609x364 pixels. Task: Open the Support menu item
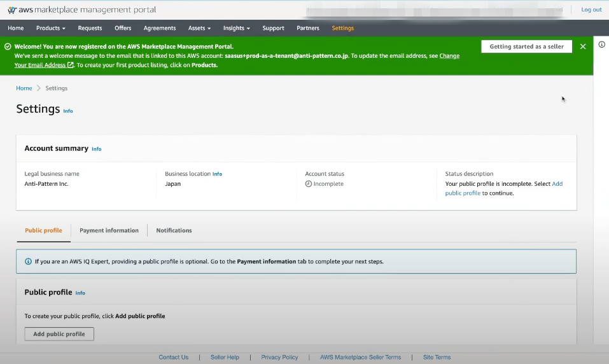click(273, 28)
